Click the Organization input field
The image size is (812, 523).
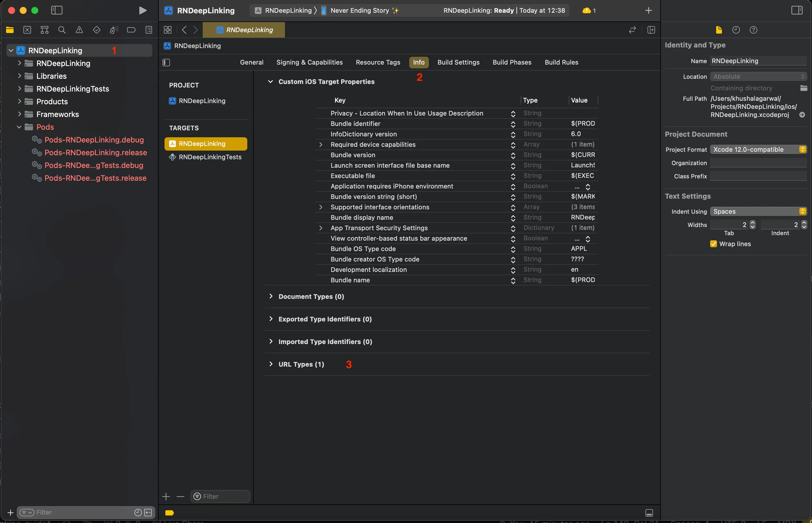tap(758, 163)
